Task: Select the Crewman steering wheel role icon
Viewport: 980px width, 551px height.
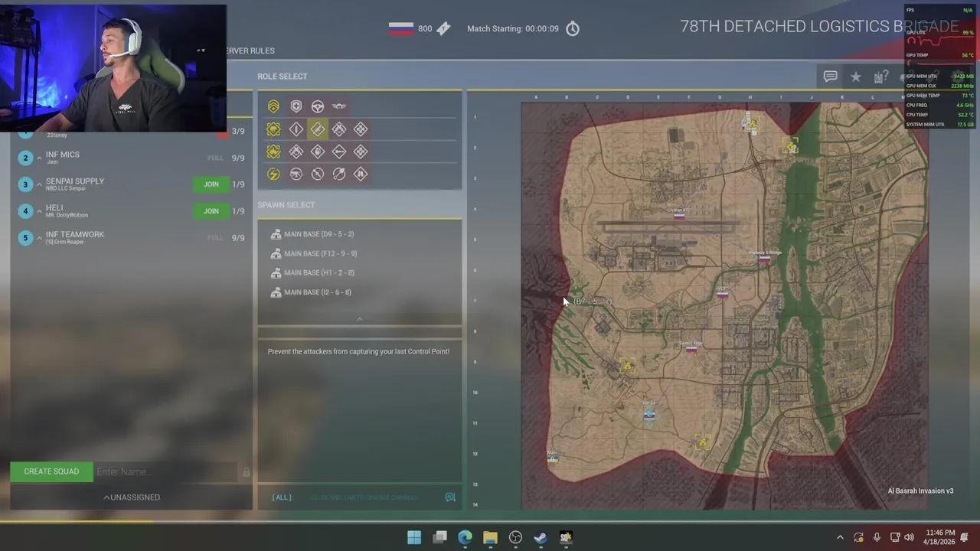Action: [x=318, y=106]
